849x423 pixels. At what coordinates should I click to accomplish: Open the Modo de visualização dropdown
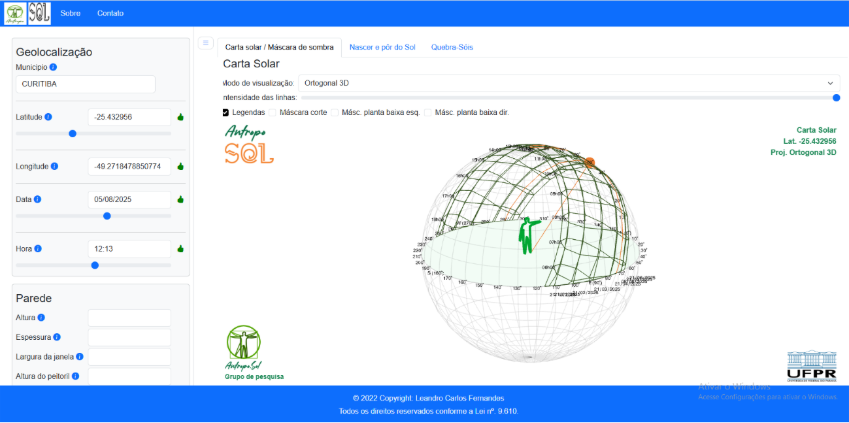[x=569, y=82]
